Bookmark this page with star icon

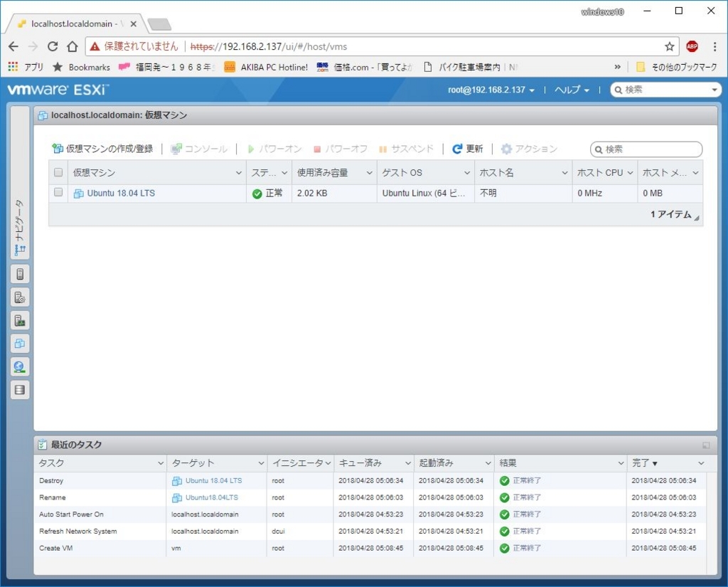(x=669, y=46)
